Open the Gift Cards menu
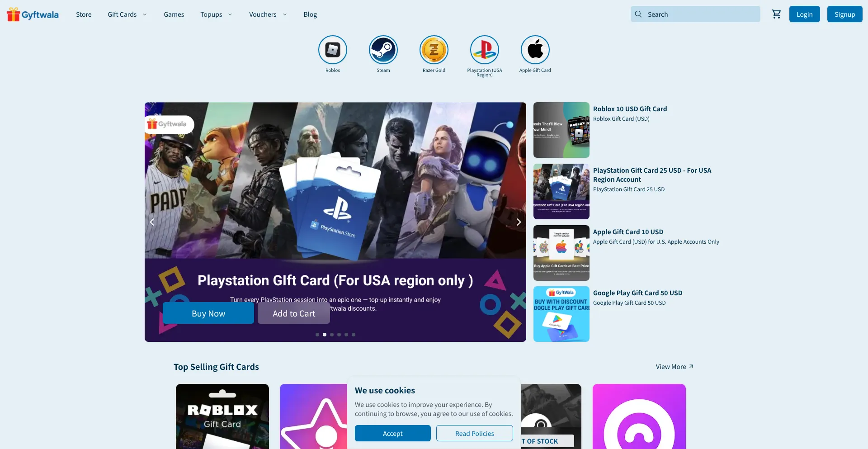 (x=122, y=14)
